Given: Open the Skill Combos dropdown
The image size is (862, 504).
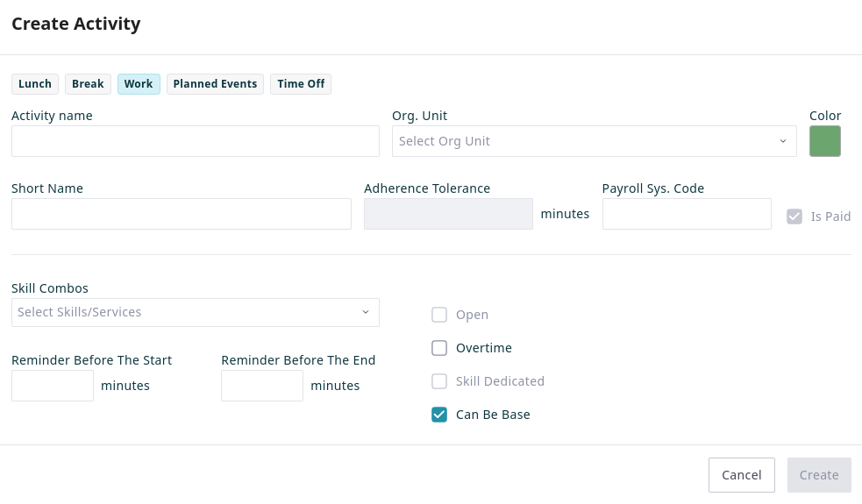Looking at the screenshot, I should (x=184, y=312).
